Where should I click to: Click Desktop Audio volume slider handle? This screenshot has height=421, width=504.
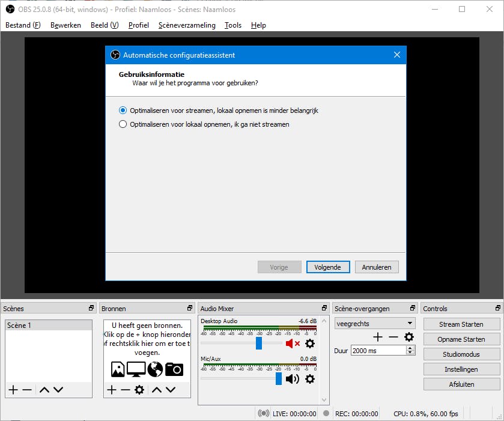coord(259,344)
